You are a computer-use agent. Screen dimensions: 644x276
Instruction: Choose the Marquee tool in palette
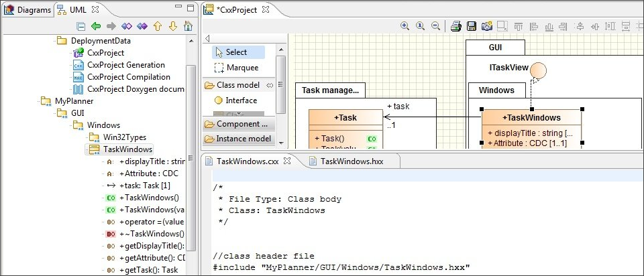coord(238,68)
